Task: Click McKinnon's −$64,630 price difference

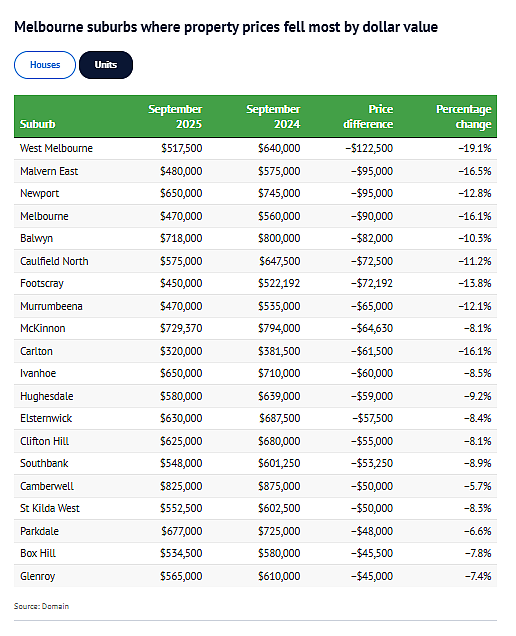Action: pyautogui.click(x=372, y=328)
